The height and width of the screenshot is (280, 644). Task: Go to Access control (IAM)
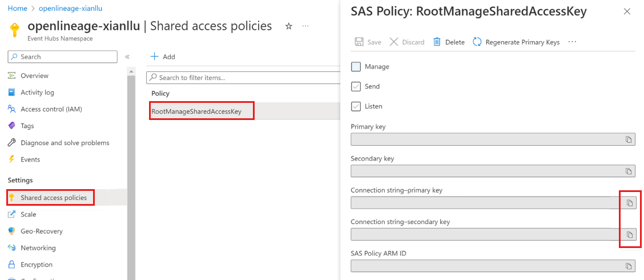[x=51, y=109]
